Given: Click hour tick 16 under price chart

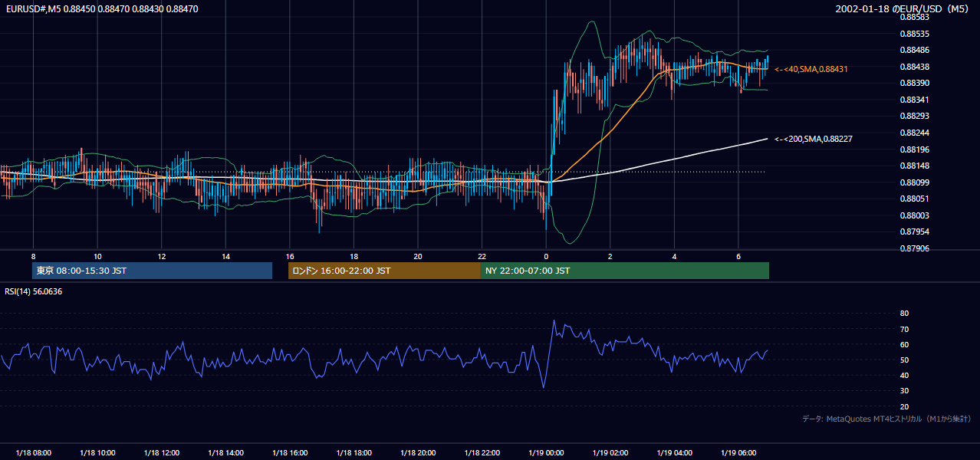Looking at the screenshot, I should pos(289,256).
